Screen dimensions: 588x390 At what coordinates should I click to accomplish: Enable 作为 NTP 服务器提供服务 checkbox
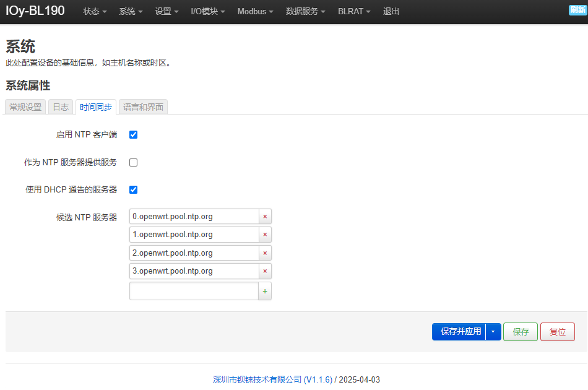[134, 162]
